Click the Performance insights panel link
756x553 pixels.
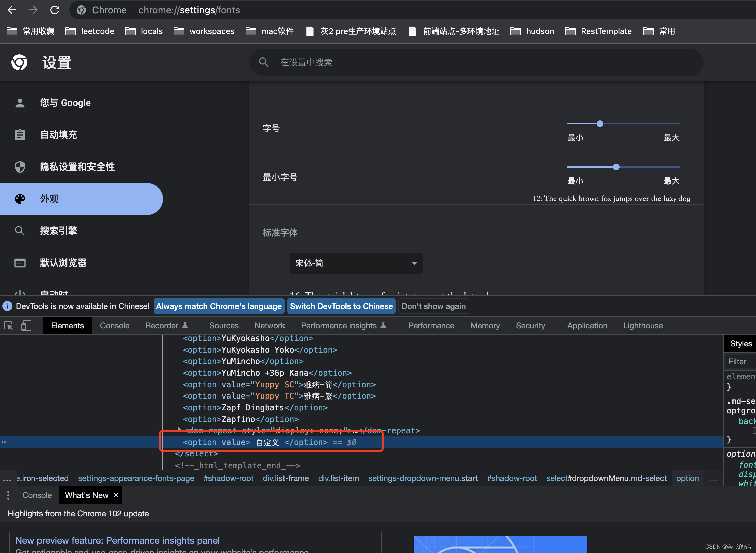tap(118, 540)
